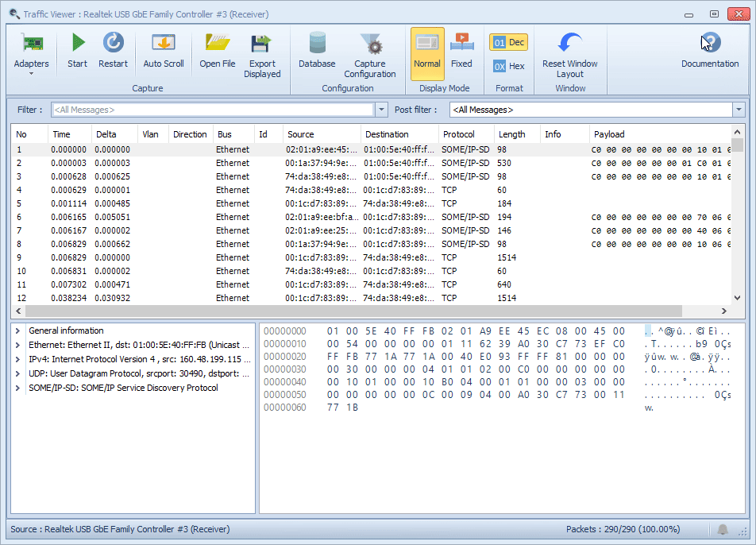Click the Direction column header
Viewport: 756px width, 545px height.
tap(191, 134)
